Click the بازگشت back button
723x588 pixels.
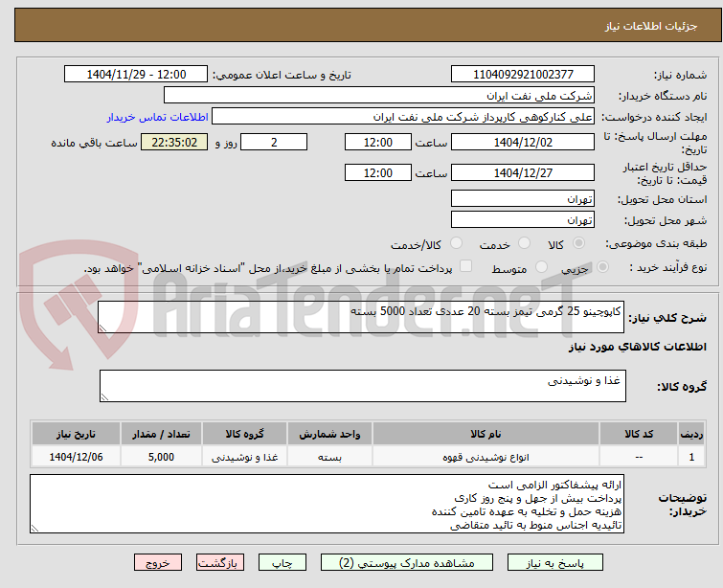[220, 563]
